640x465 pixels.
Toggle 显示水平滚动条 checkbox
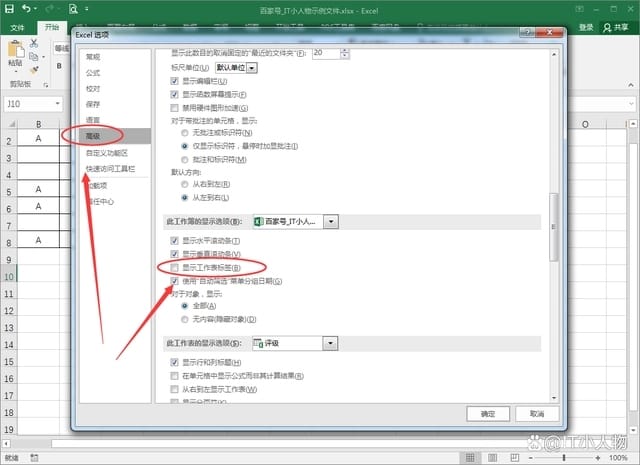point(174,241)
